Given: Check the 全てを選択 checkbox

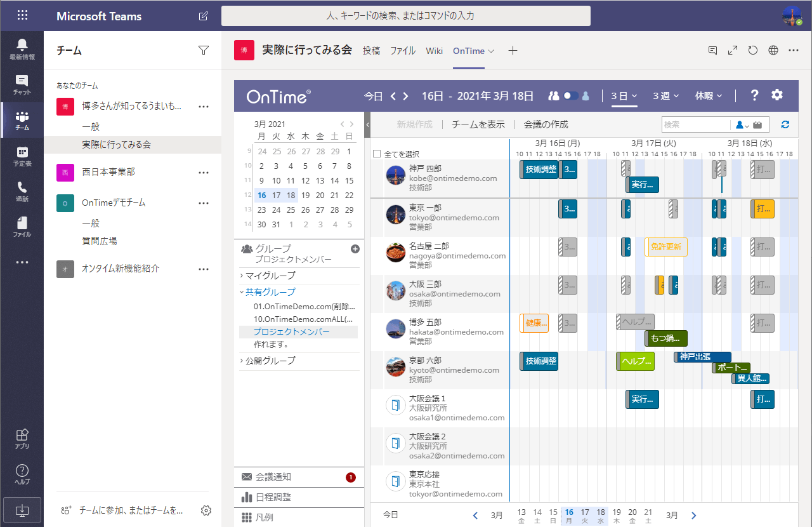Looking at the screenshot, I should (x=377, y=154).
